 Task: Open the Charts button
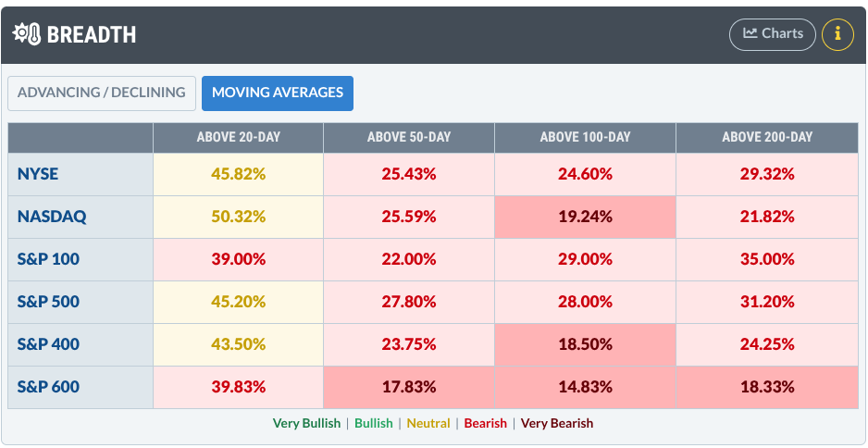coord(773,34)
